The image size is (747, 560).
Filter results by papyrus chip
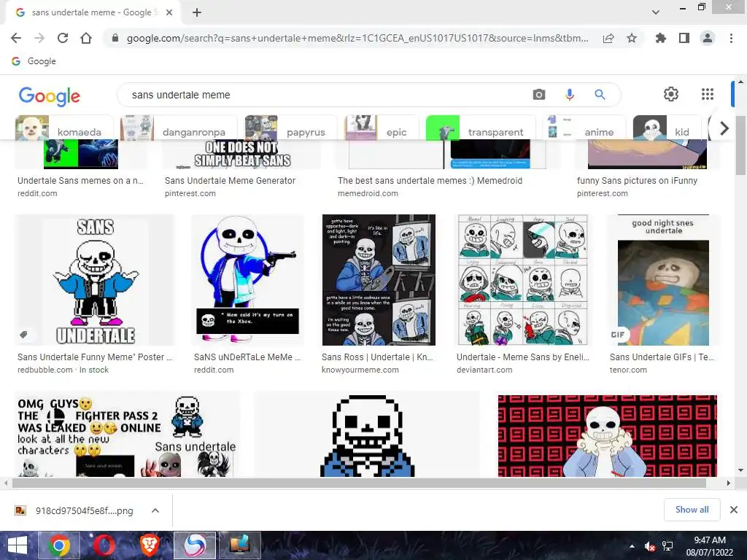[290, 128]
